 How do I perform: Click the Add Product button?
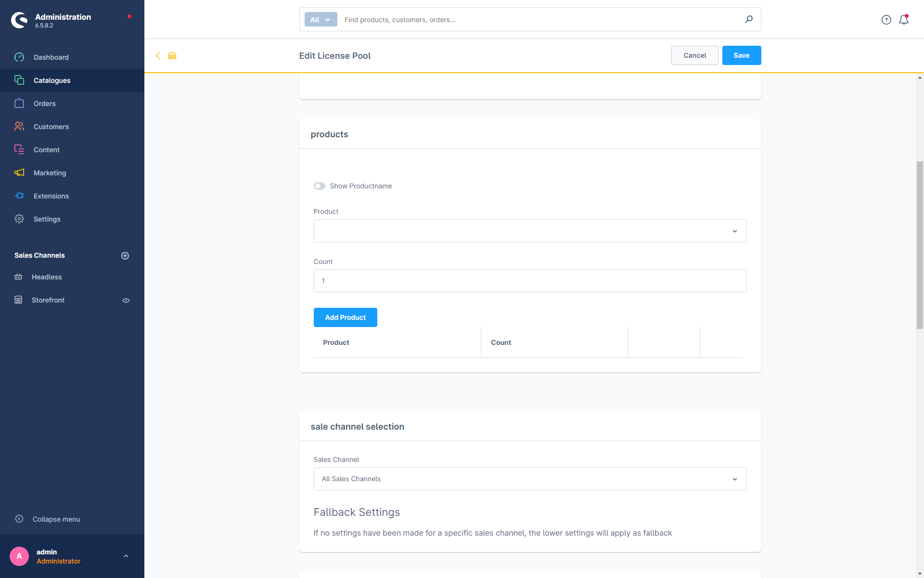(x=345, y=317)
